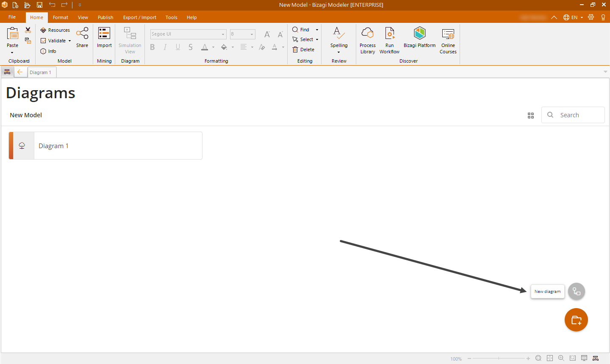Toggle Italic formatting
Viewport: 610px width, 364px height.
[165, 47]
